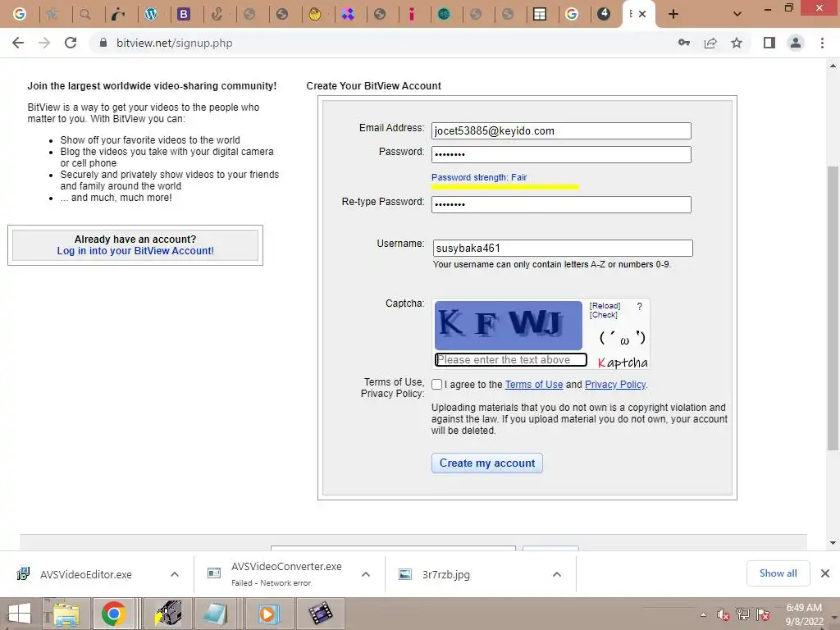Open saved passwords key icon
The image size is (840, 630).
click(683, 43)
